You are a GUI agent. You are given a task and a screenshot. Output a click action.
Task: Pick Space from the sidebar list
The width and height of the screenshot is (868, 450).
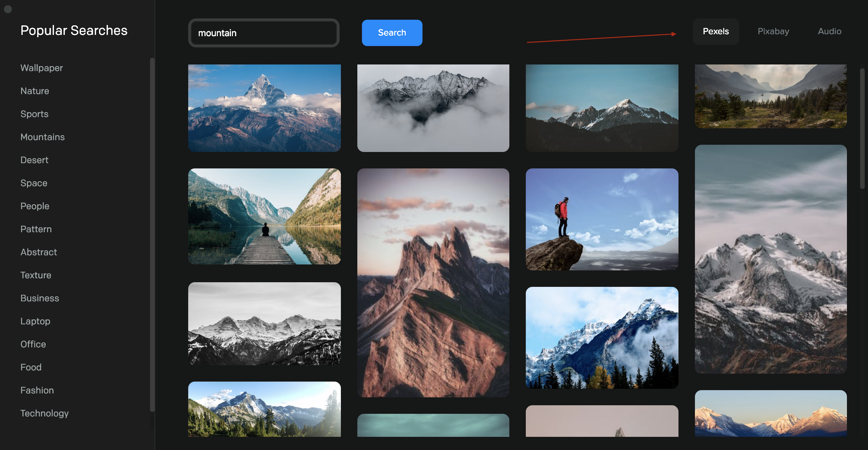(x=34, y=183)
